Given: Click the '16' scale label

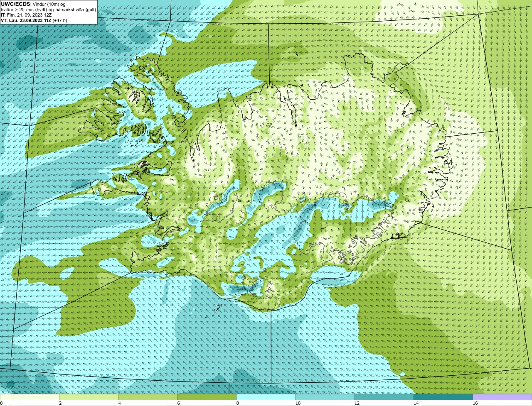Looking at the screenshot, I should (475, 403).
